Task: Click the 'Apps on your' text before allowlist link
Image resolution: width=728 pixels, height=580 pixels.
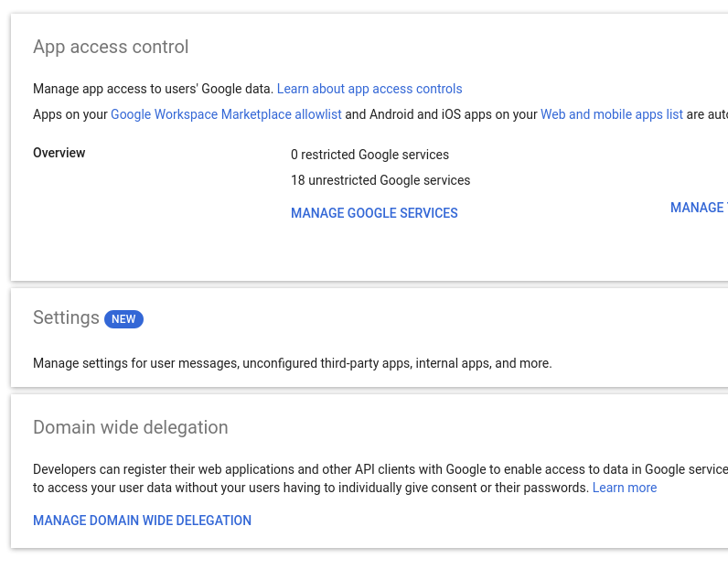Action: 70,114
